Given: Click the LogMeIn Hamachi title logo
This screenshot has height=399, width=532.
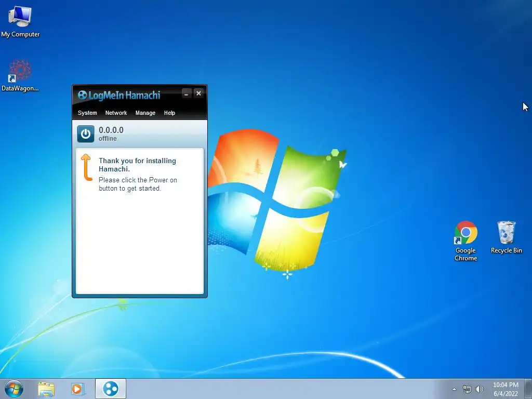Looking at the screenshot, I should click(x=119, y=96).
